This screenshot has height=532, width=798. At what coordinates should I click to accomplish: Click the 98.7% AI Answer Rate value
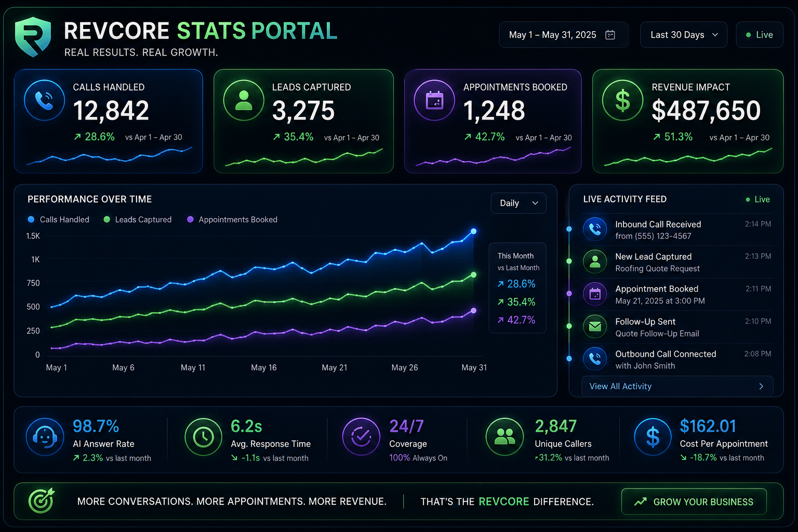point(96,427)
